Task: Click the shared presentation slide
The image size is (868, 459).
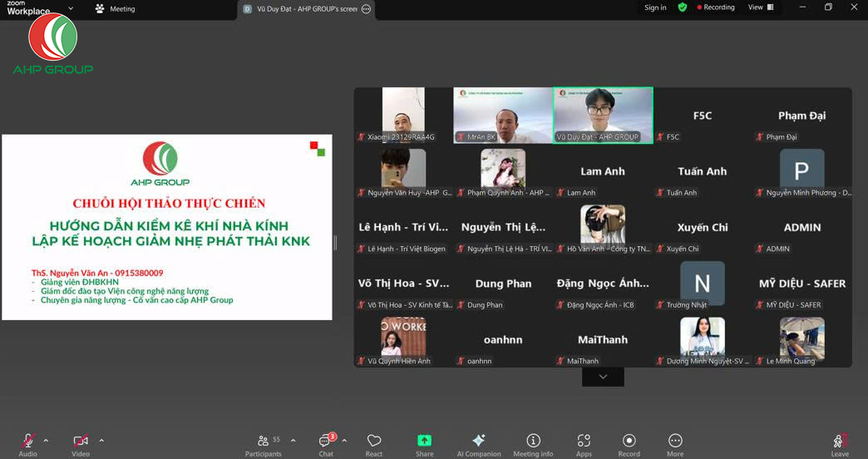Action: [166, 227]
